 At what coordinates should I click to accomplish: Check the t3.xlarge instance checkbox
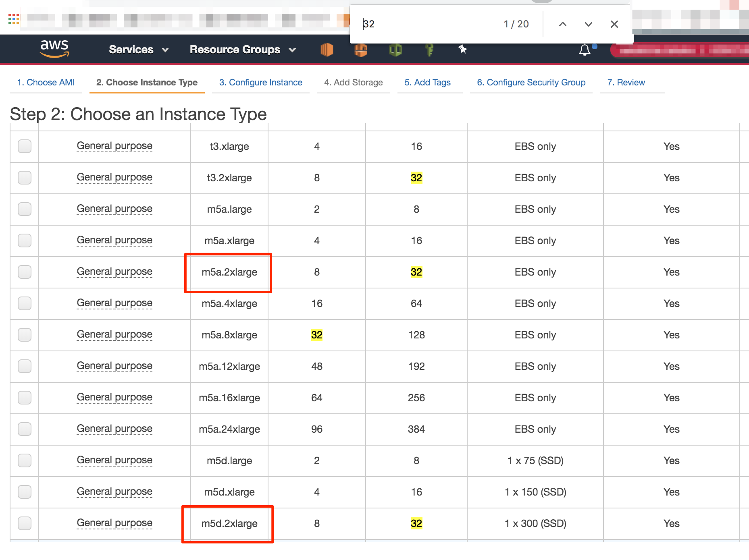(25, 146)
